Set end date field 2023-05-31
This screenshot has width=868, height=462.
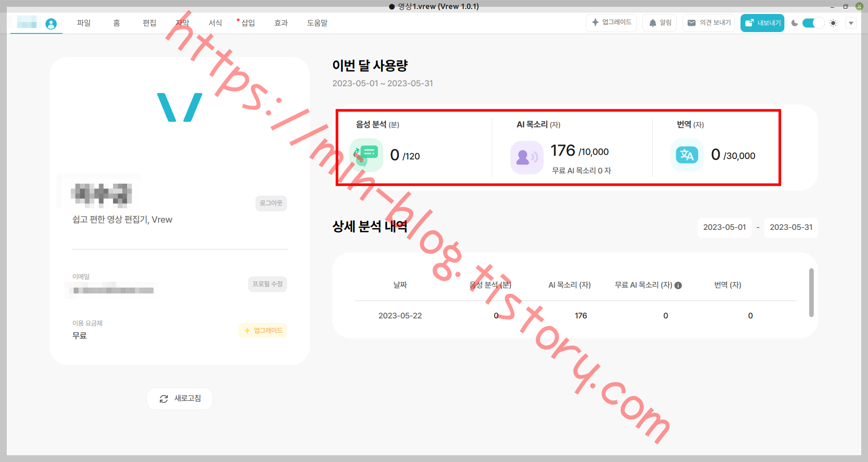[791, 227]
